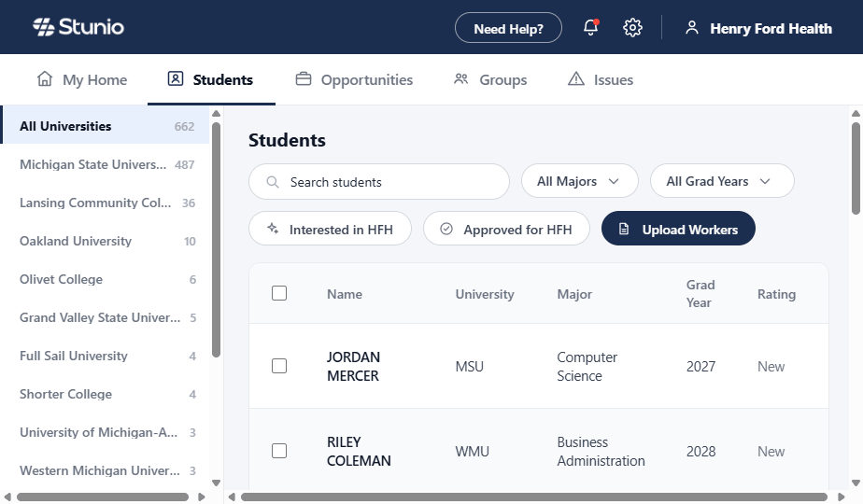
Task: Click the Stunio logo
Action: [x=78, y=27]
